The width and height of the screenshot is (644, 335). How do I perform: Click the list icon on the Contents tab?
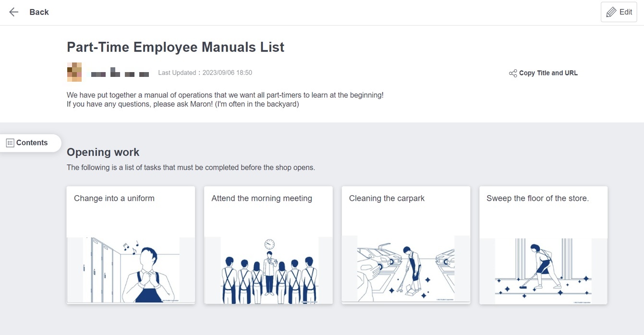pyautogui.click(x=10, y=143)
